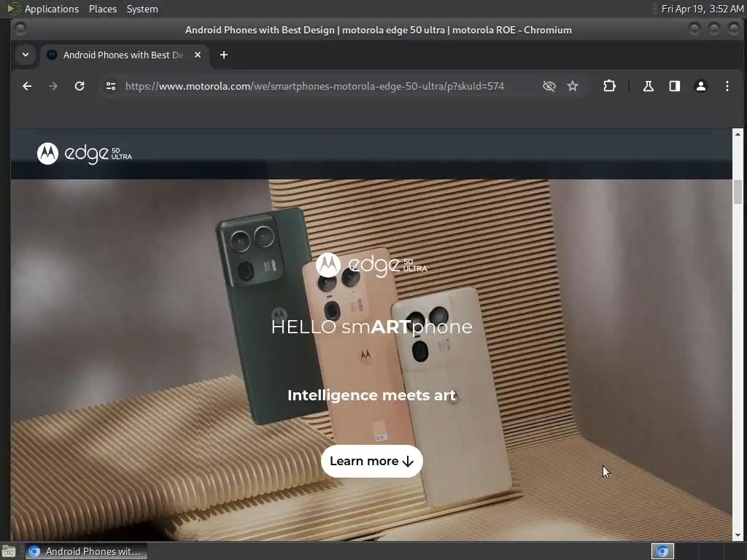Bookmark this page with the star icon
Screen dimensions: 747x560
[x=573, y=86]
